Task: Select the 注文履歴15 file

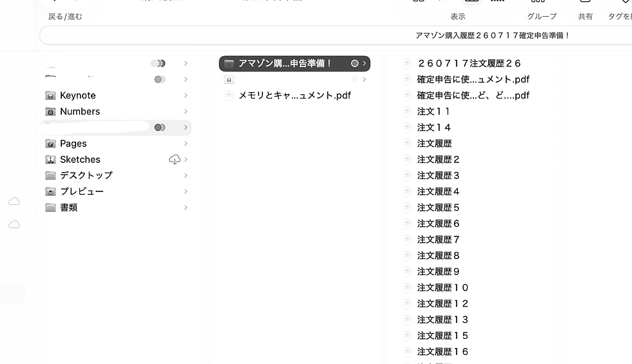Action: click(x=442, y=336)
